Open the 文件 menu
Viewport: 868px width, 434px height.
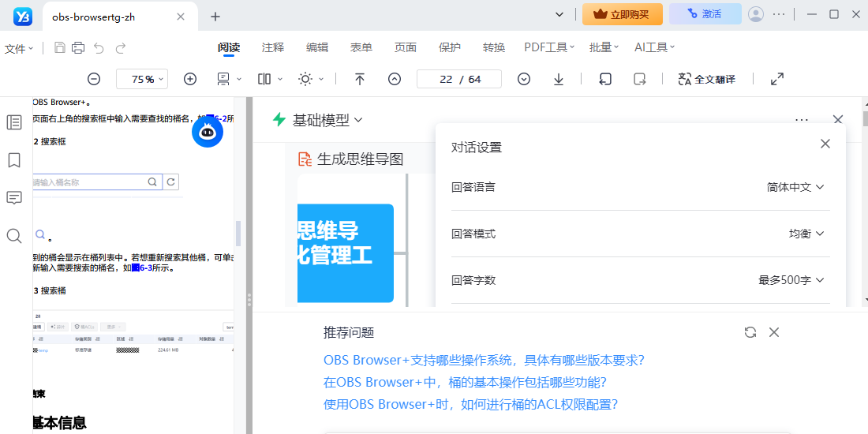(x=20, y=49)
